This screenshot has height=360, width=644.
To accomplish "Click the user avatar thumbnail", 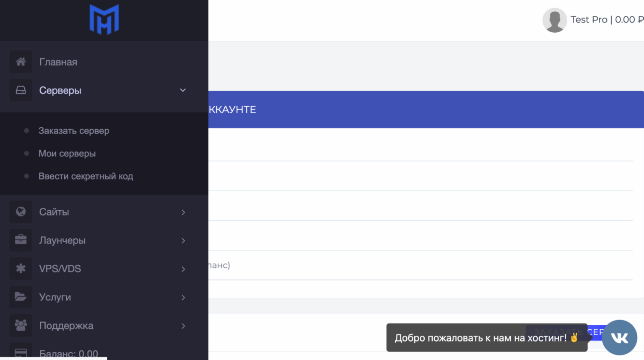I will coord(554,19).
